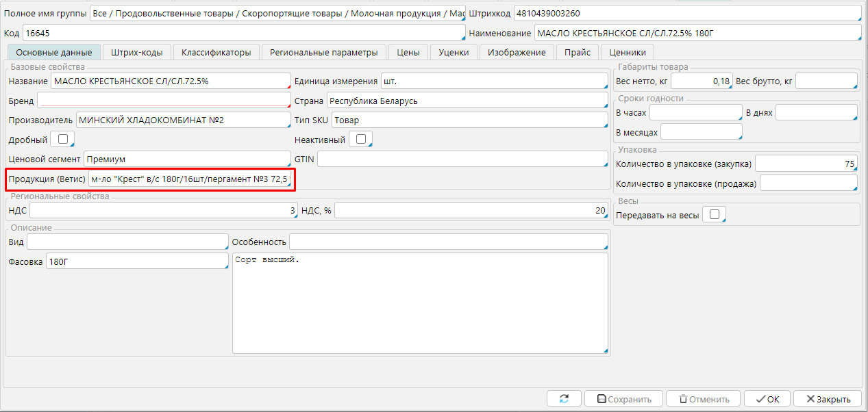The width and height of the screenshot is (868, 412).
Task: Select the Ценники tab
Action: tap(627, 52)
